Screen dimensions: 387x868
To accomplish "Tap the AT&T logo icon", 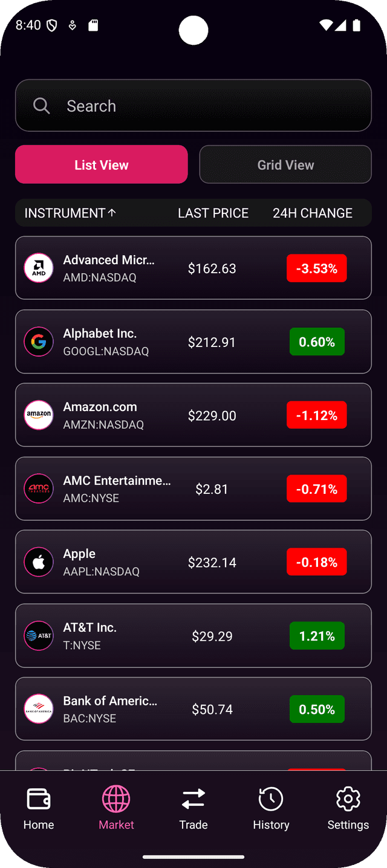I will [x=39, y=636].
